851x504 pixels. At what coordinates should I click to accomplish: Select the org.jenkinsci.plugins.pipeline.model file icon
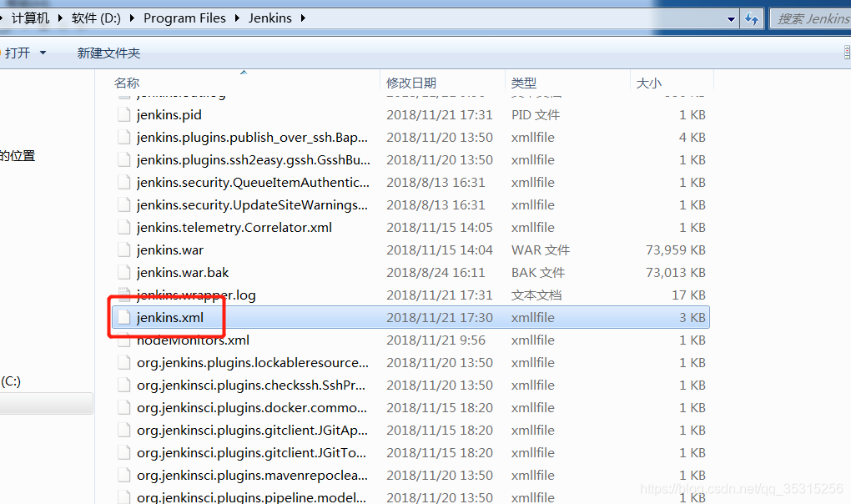tap(124, 497)
